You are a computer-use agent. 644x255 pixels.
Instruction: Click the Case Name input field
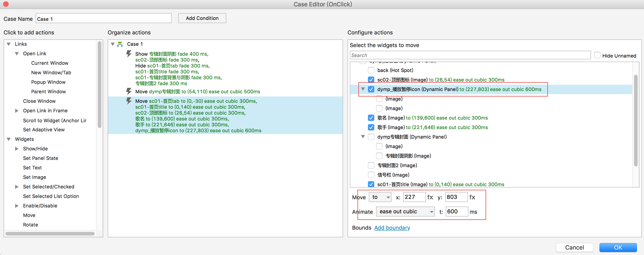(x=103, y=19)
